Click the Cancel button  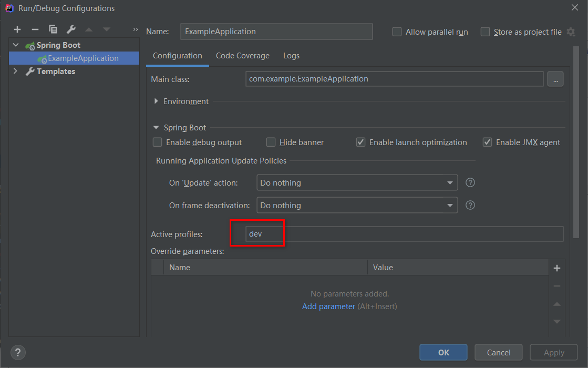pyautogui.click(x=498, y=352)
